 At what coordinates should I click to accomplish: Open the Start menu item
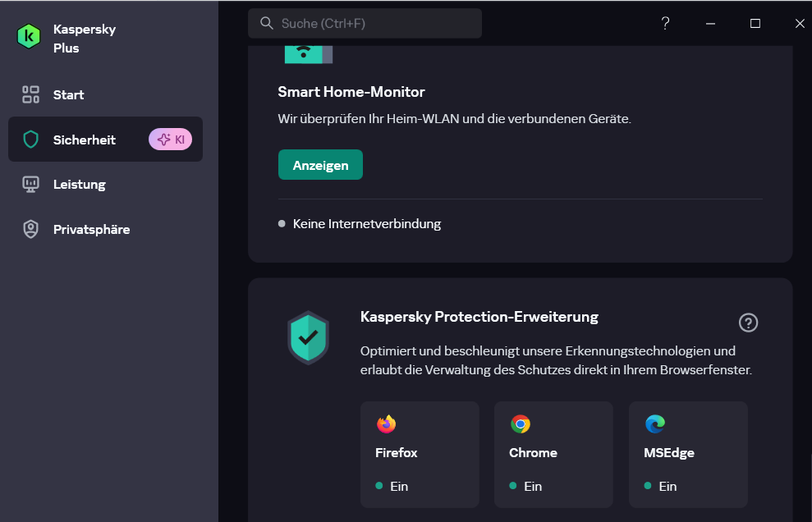[x=69, y=94]
